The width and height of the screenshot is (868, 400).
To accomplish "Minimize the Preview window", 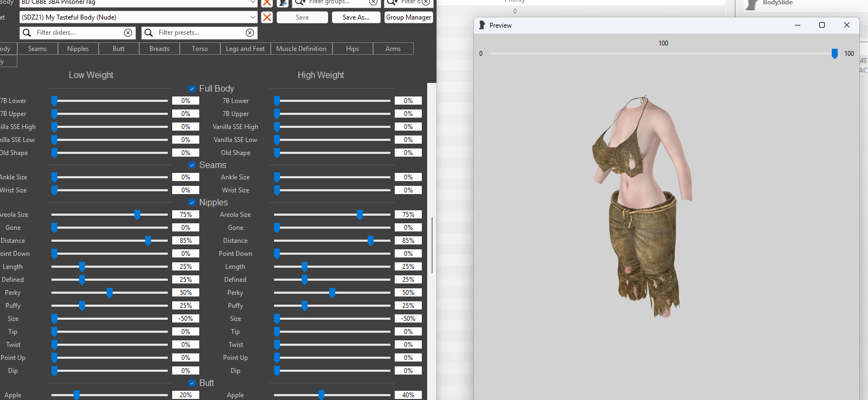I will (x=798, y=25).
